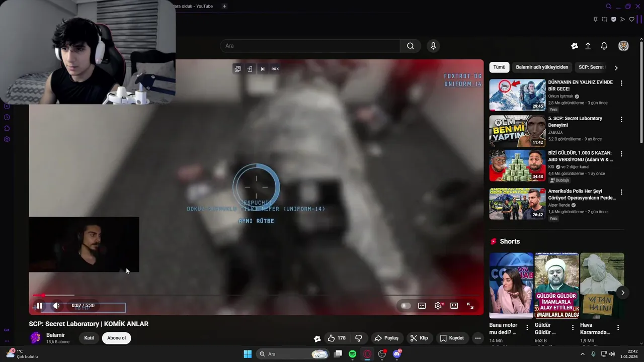Click the skip-next icon above the video
Image resolution: width=644 pixels, height=362 pixels.
(262, 69)
